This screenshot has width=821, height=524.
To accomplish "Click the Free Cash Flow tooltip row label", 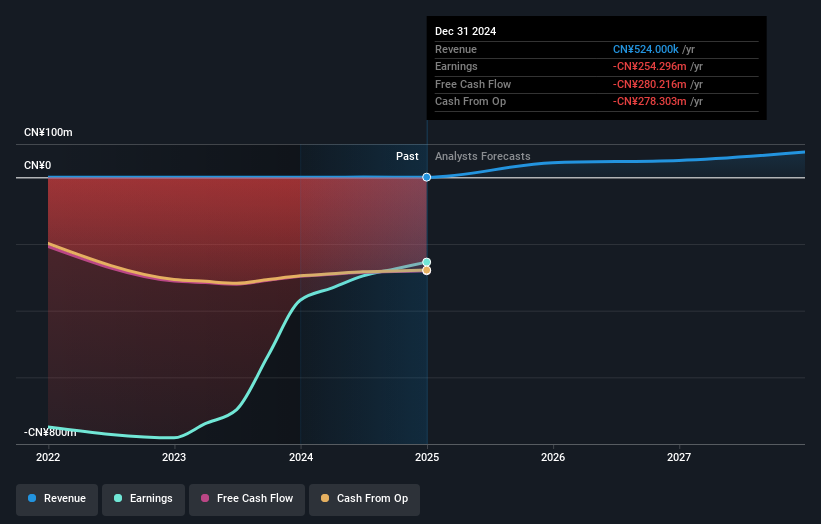I will 473,84.
